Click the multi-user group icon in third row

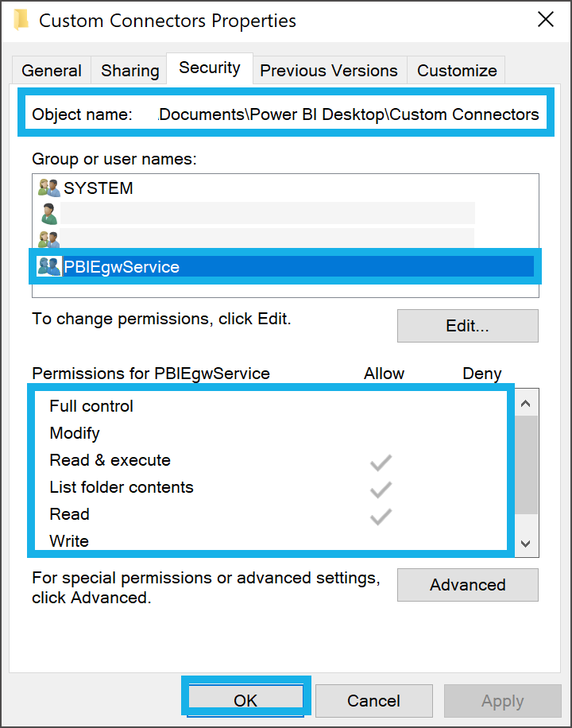coord(48,239)
